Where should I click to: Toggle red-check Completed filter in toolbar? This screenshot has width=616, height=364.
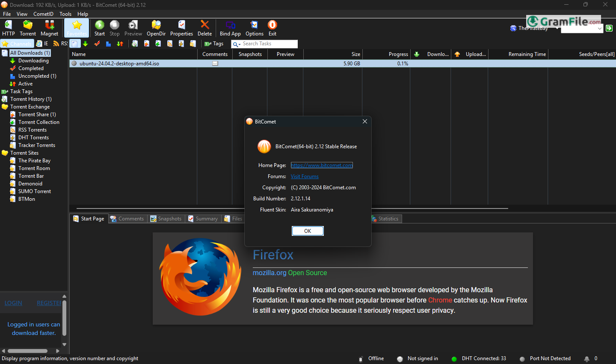tap(97, 44)
